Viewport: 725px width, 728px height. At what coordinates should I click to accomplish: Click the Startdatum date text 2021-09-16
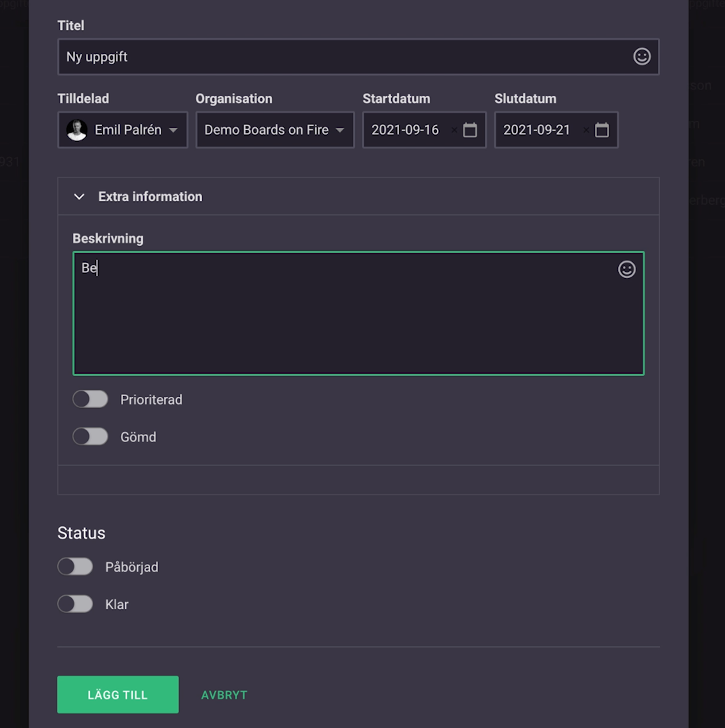pyautogui.click(x=405, y=130)
